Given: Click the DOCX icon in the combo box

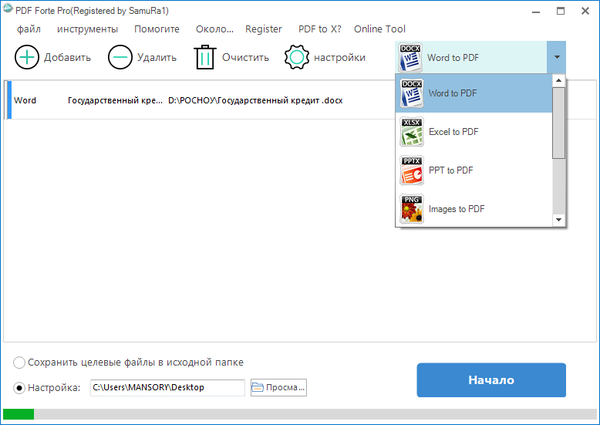Looking at the screenshot, I should tap(410, 57).
